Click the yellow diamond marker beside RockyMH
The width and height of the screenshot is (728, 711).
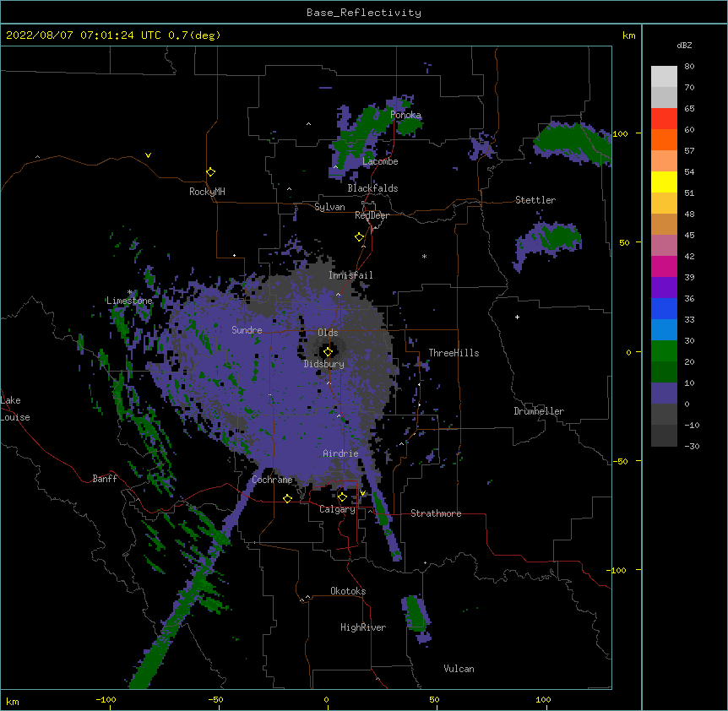pyautogui.click(x=211, y=172)
